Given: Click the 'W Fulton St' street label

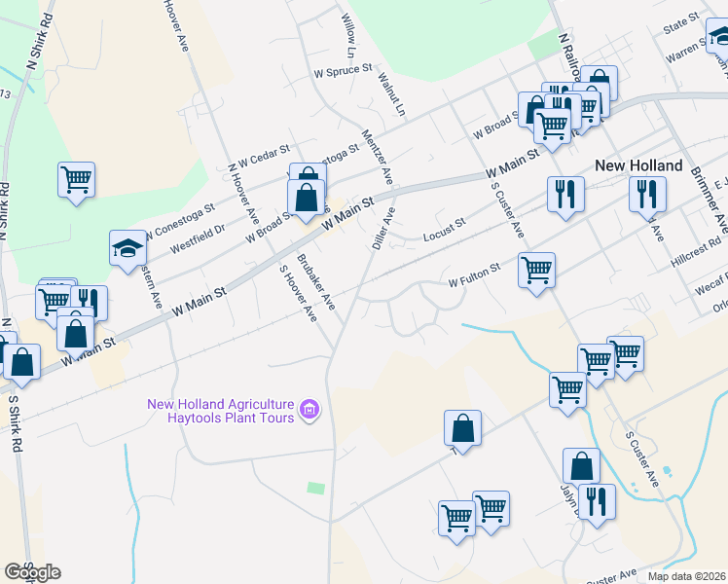Looking at the screenshot, I should click(x=475, y=274).
